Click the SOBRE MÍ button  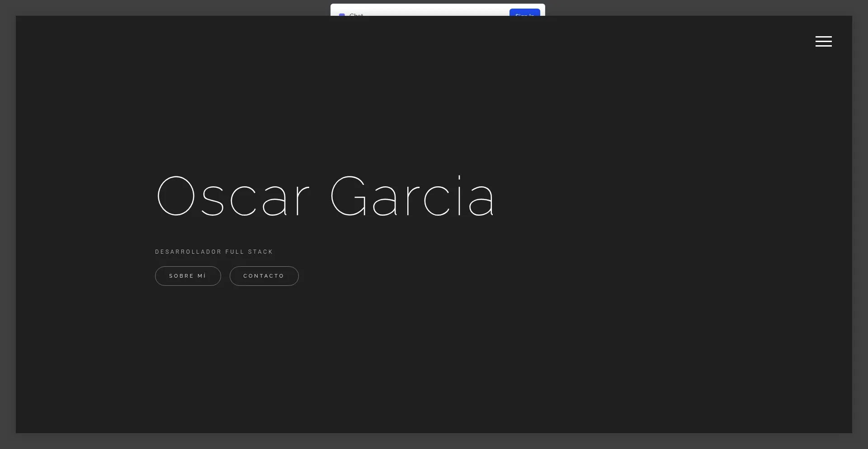188,276
